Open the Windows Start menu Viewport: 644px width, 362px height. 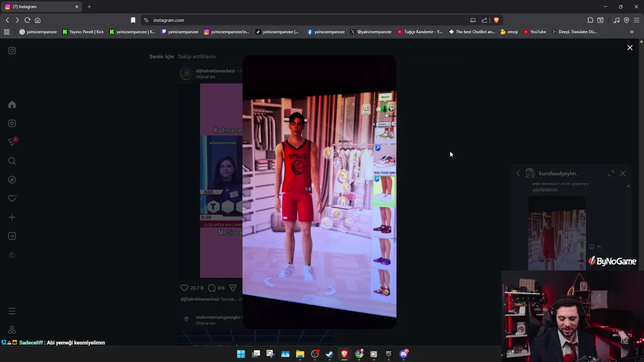click(x=241, y=354)
